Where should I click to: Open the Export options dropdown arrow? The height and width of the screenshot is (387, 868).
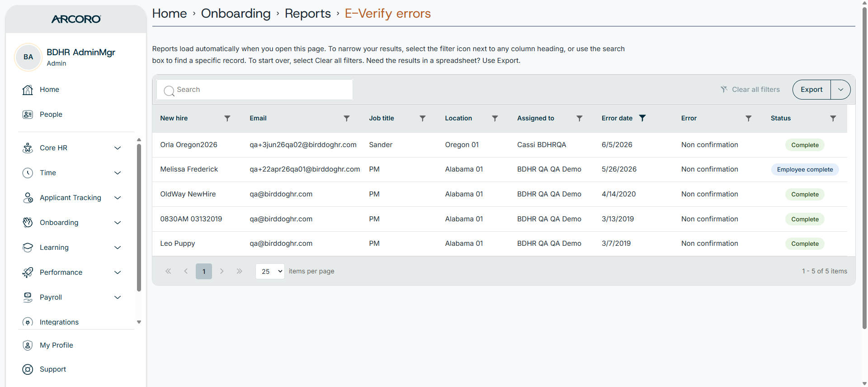tap(840, 90)
